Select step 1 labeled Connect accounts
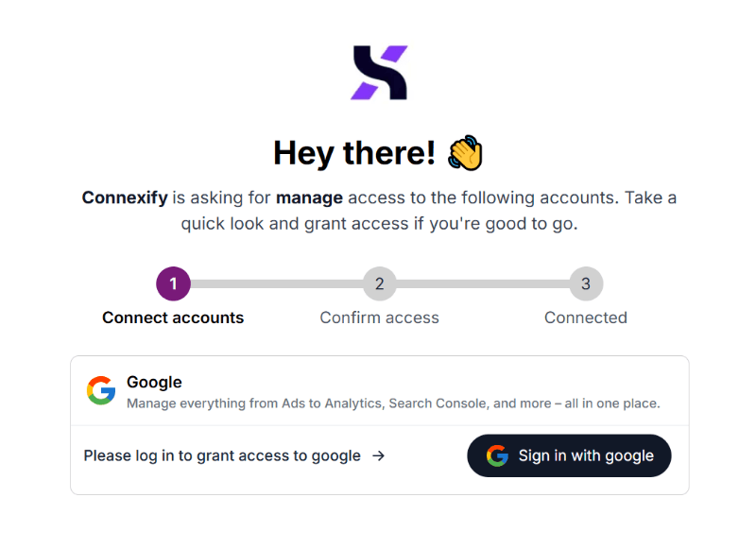Screen dimensions: 756x549 pyautogui.click(x=173, y=283)
